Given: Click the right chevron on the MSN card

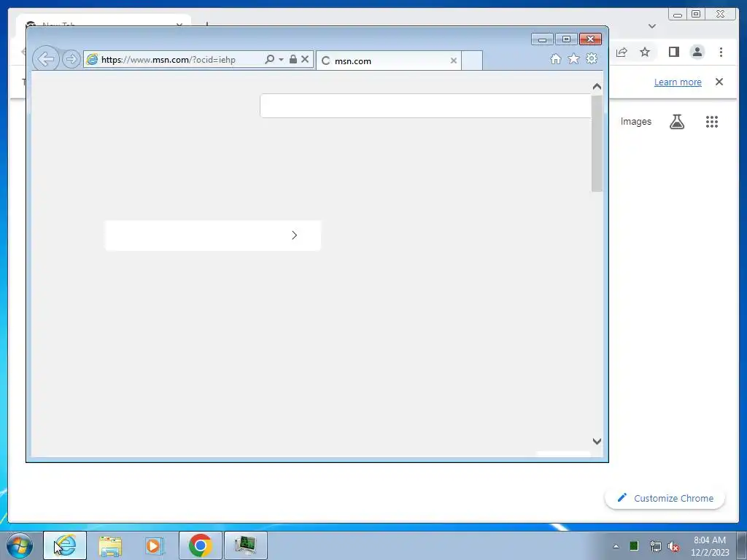Looking at the screenshot, I should tap(295, 236).
